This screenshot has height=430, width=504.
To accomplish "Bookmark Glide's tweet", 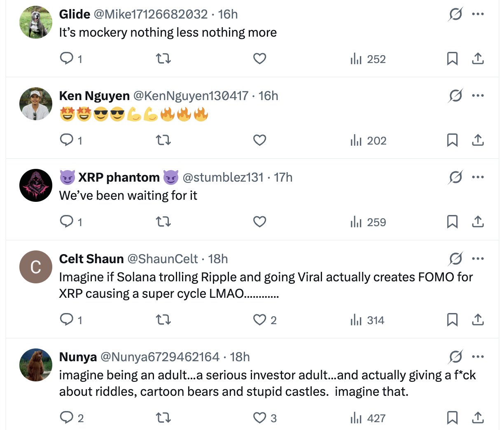I will (452, 58).
